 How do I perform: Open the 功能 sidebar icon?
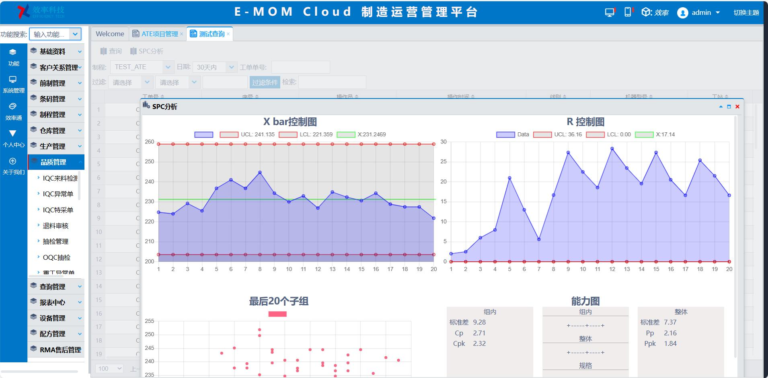pyautogui.click(x=13, y=52)
